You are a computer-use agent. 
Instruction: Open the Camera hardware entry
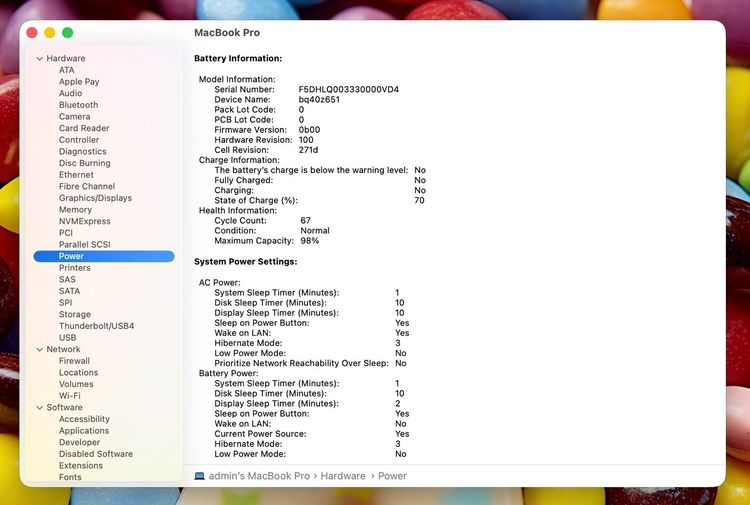[x=74, y=117]
